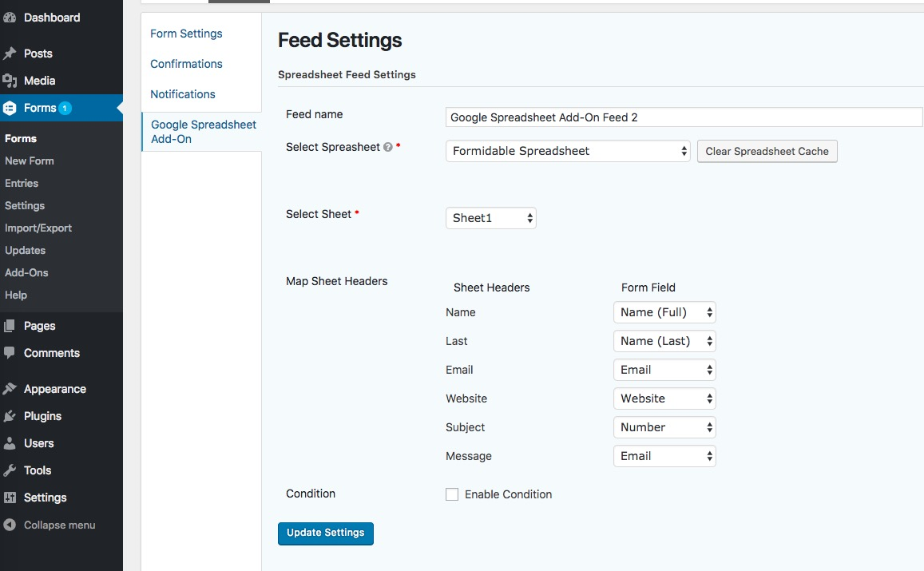Click the Feed name text field
The height and width of the screenshot is (571, 924).
pos(684,117)
